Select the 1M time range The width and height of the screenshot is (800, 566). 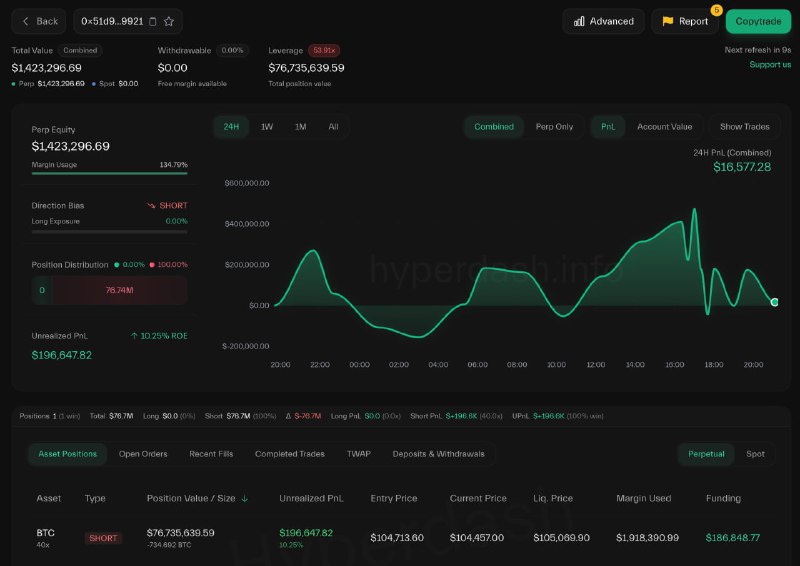coord(301,127)
